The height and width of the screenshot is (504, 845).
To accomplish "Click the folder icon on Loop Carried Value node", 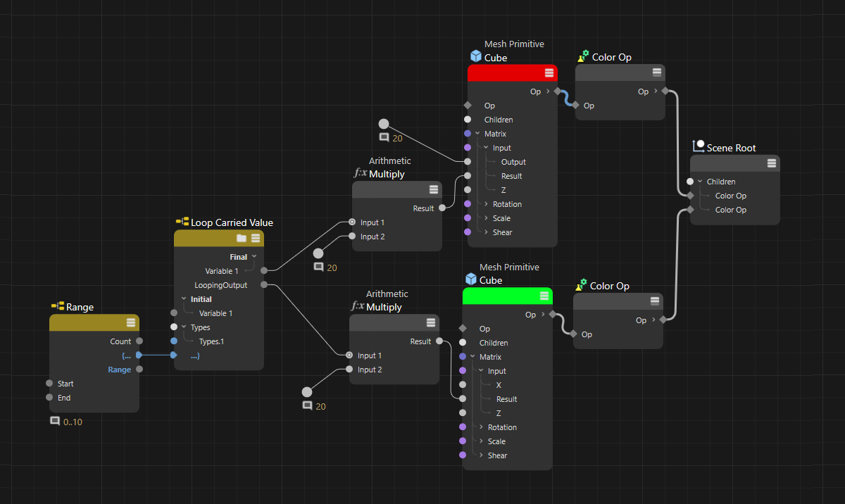I will (242, 238).
